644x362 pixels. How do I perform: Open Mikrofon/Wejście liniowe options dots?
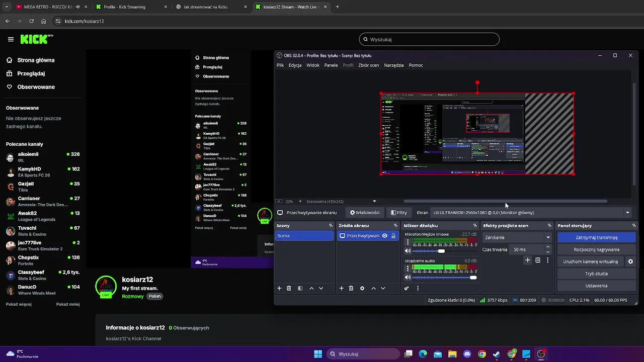pos(408,242)
